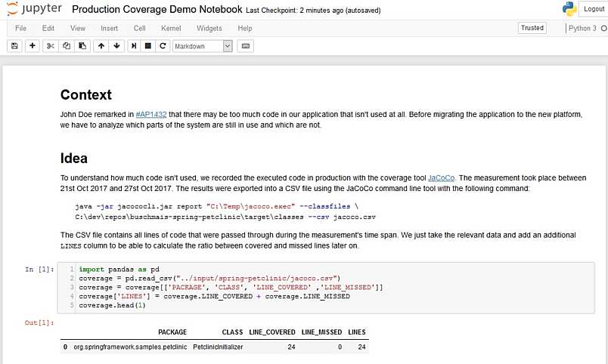Save and checkpoint the notebook
608x364 pixels.
click(14, 46)
